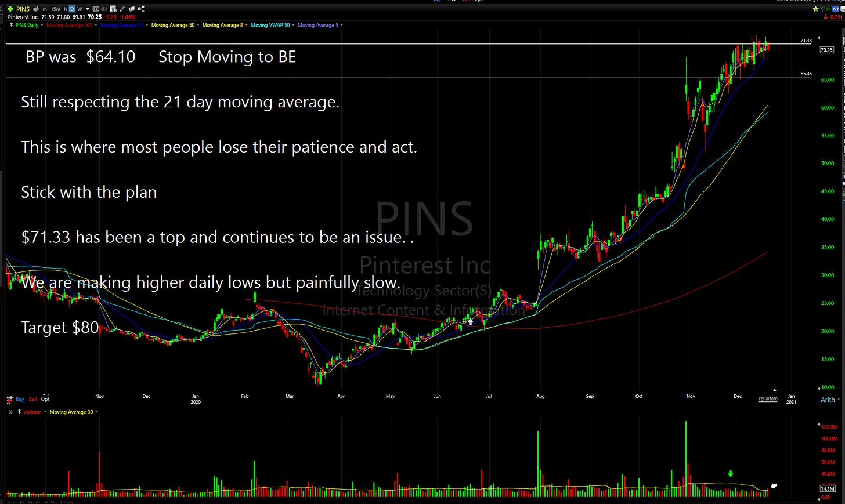Click the red -0.75 change value at top right

(x=833, y=17)
